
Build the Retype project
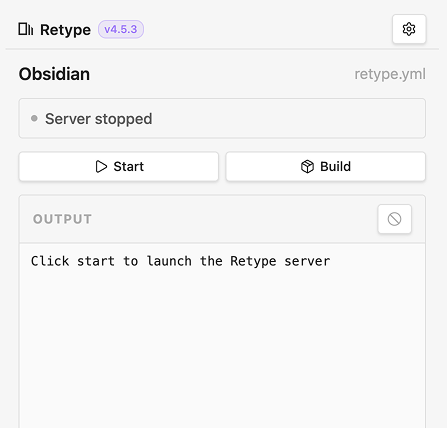coord(326,167)
